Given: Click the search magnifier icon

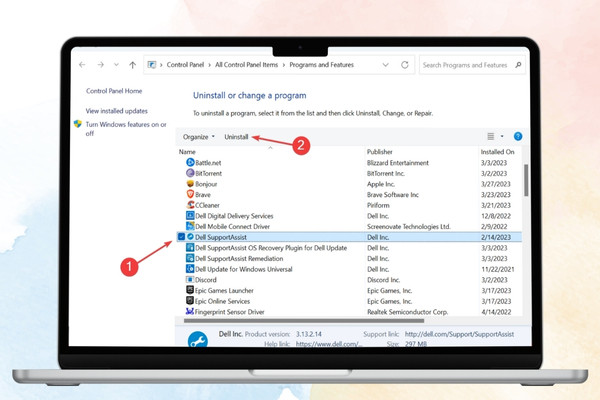Looking at the screenshot, I should pos(518,65).
